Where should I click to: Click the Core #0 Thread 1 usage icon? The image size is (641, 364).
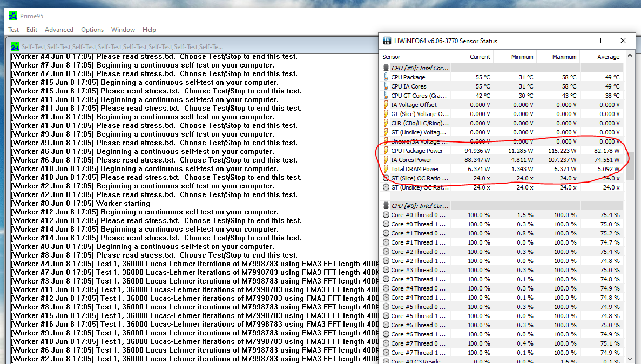click(386, 224)
